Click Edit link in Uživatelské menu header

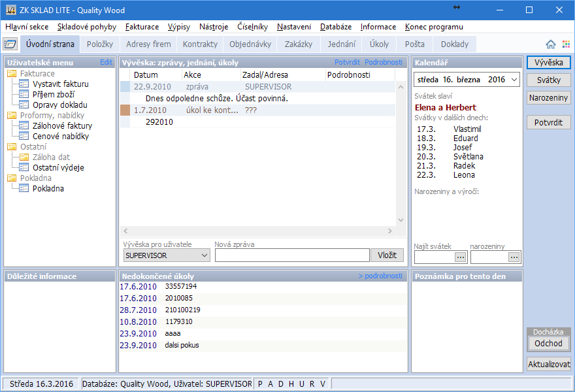pyautogui.click(x=107, y=62)
